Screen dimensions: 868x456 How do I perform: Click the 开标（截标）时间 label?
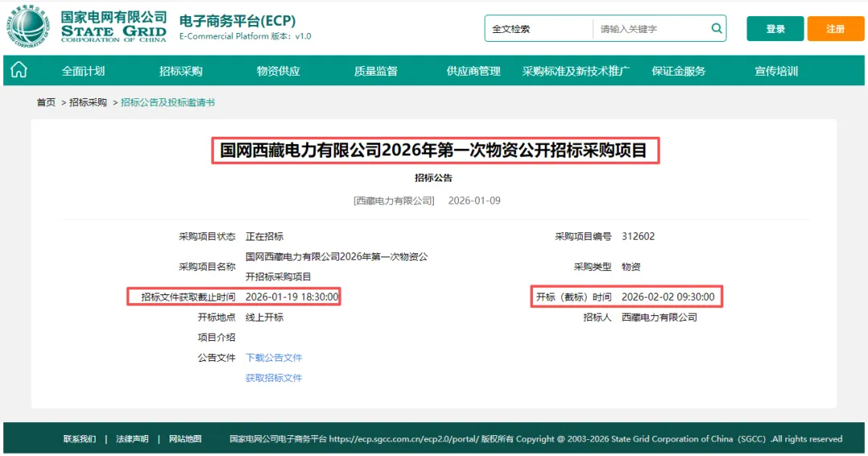[x=574, y=297]
